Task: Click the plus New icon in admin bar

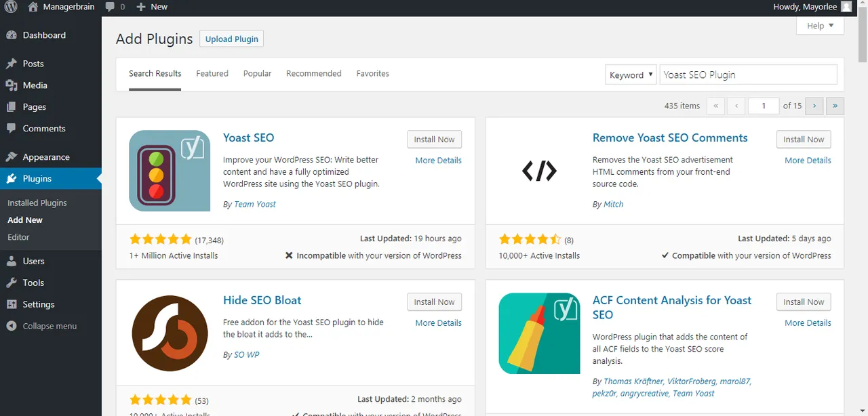Action: [141, 7]
